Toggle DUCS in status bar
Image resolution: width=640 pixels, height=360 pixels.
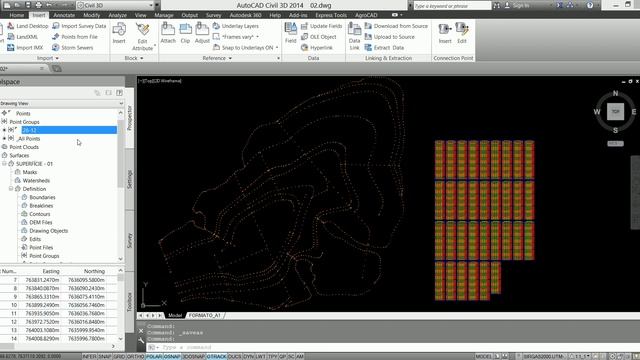235,357
